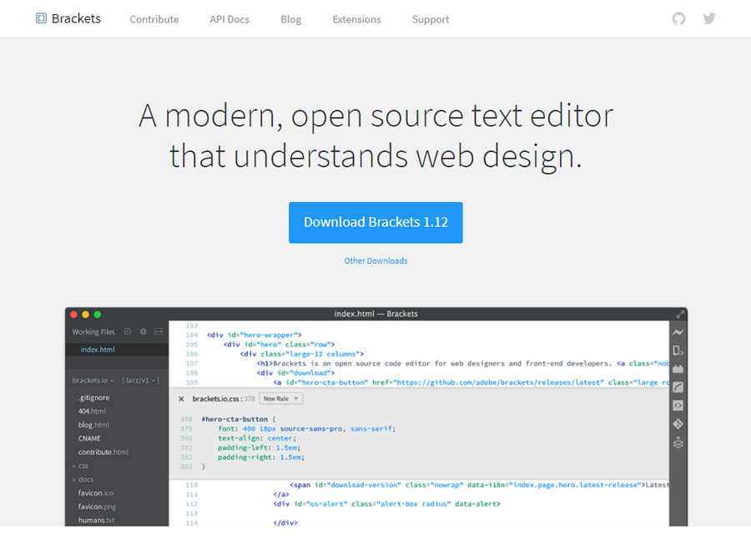Follow the Other Downloads link
The height and width of the screenshot is (560, 751).
pyautogui.click(x=375, y=261)
